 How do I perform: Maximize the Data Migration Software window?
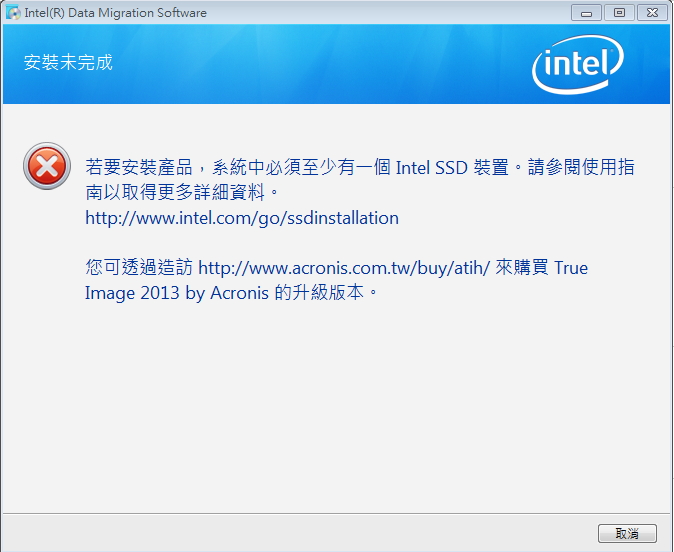point(619,13)
